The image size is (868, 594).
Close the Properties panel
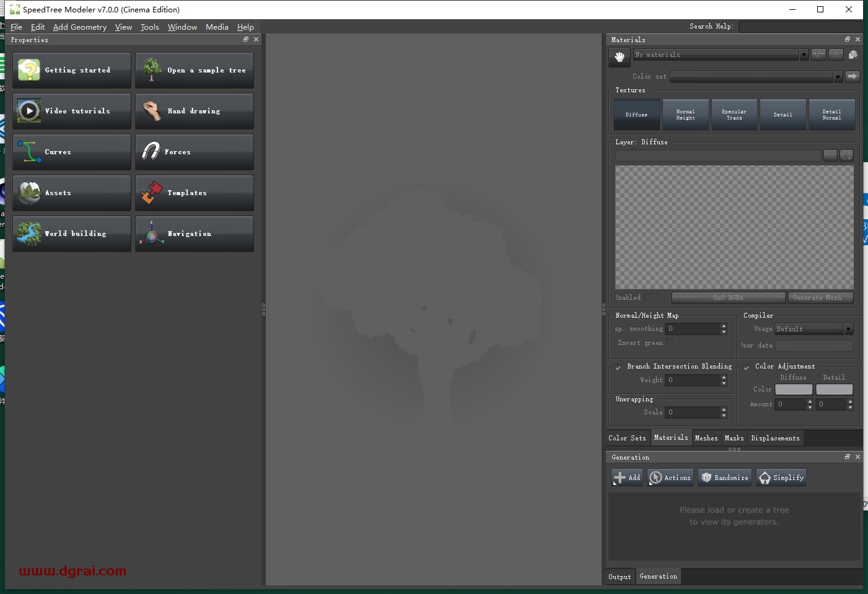(x=256, y=39)
